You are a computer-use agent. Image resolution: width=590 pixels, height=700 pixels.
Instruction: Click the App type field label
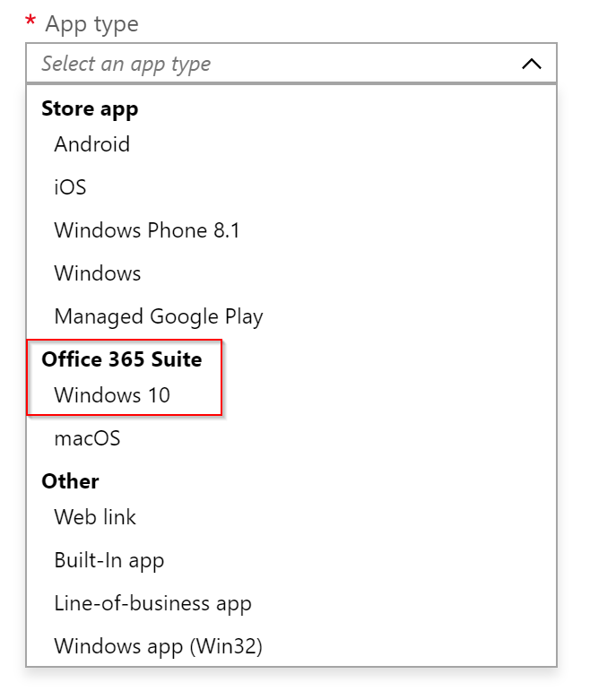[91, 24]
